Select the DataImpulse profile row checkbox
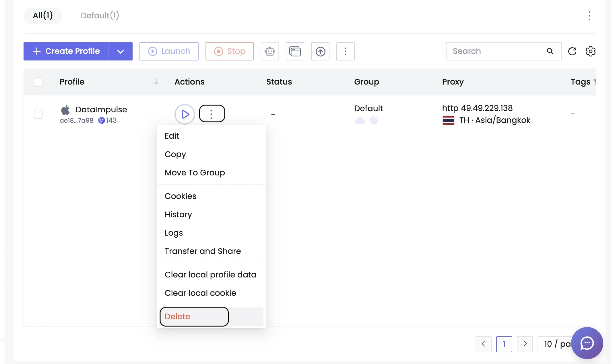The image size is (611, 364). tap(38, 114)
